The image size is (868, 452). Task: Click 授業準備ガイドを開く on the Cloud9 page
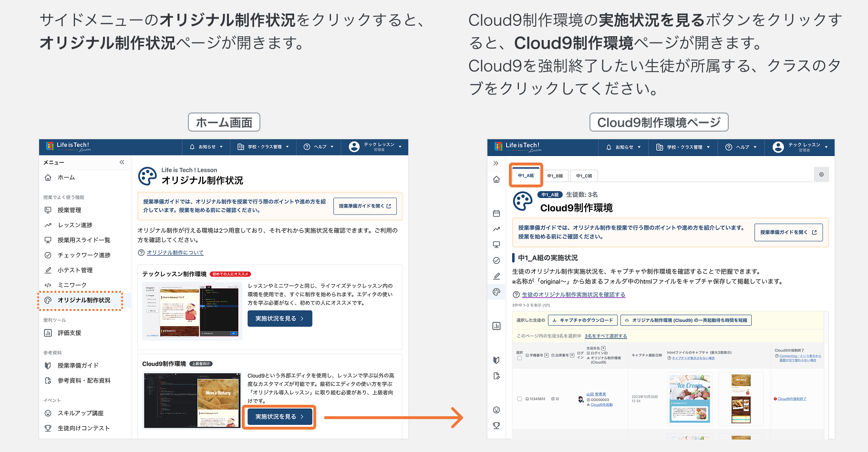pyautogui.click(x=788, y=232)
